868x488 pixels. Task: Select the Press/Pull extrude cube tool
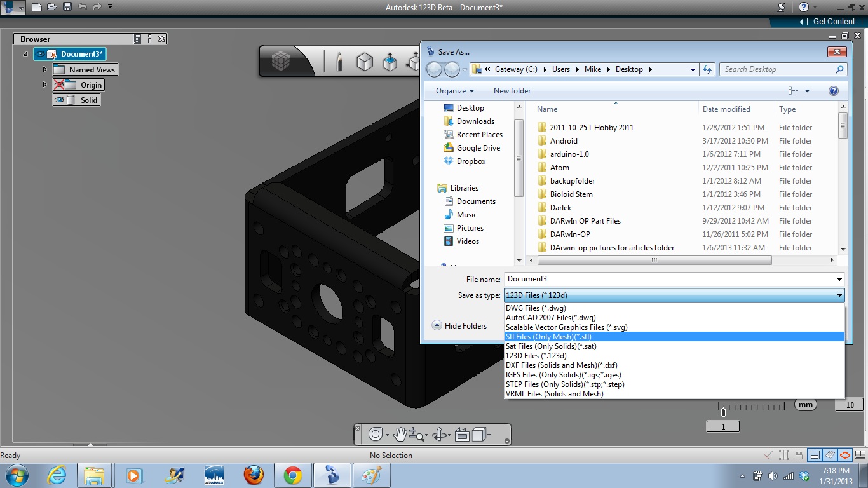tap(390, 62)
